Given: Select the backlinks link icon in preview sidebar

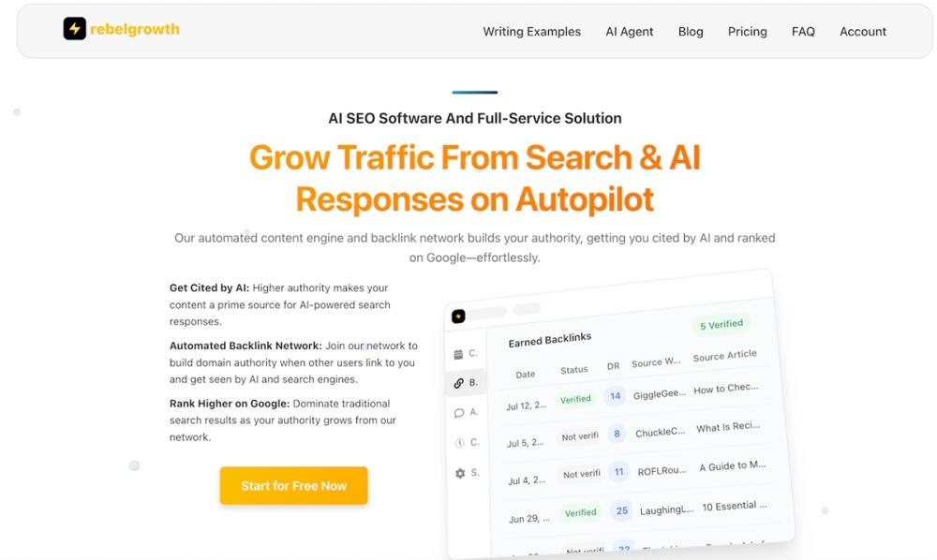Looking at the screenshot, I should [458, 383].
